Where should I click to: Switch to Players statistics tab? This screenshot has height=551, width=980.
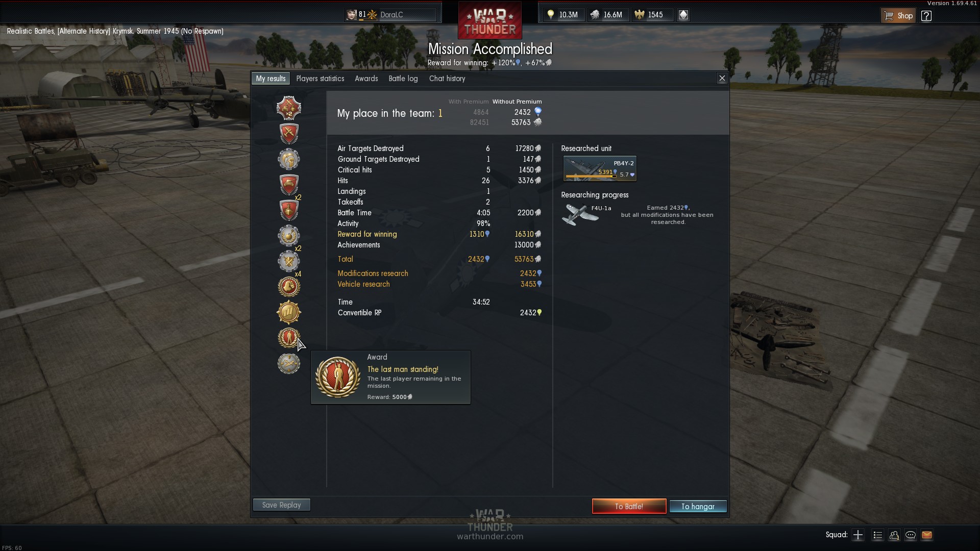point(320,79)
